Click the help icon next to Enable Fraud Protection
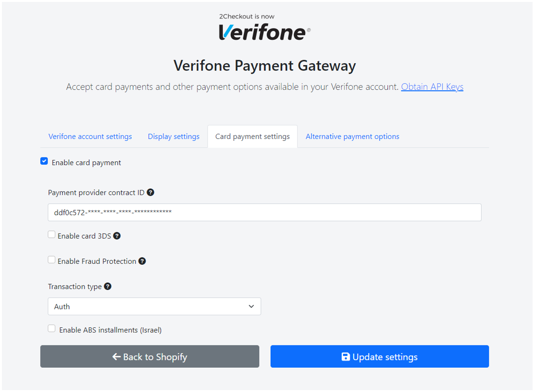 click(142, 261)
